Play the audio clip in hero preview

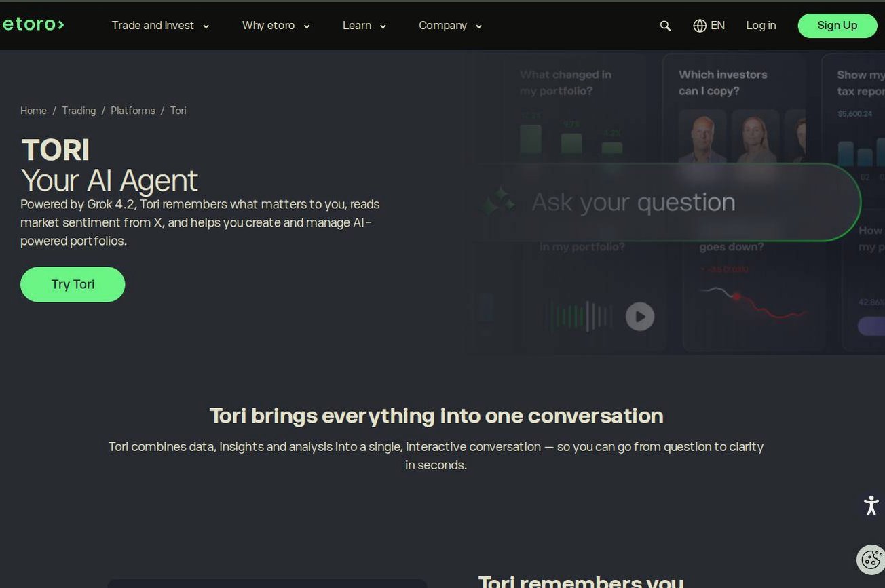click(x=639, y=316)
